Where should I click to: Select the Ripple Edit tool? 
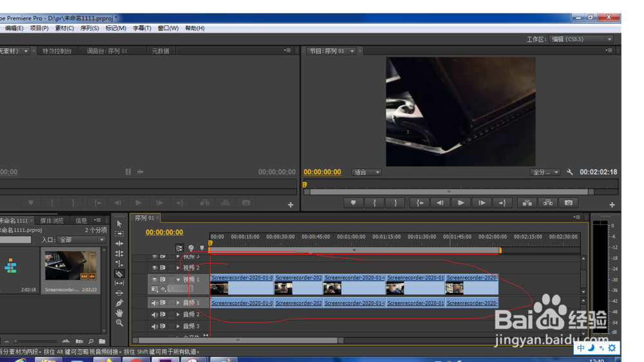119,243
